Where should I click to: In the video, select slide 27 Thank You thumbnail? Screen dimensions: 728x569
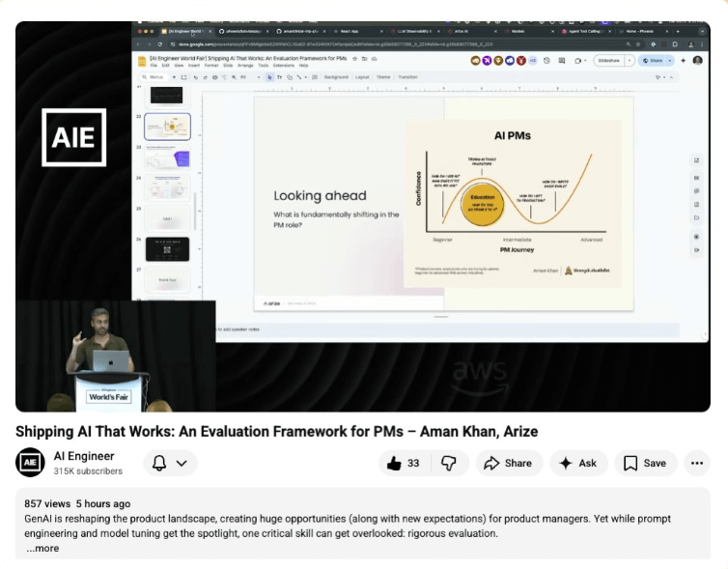167,279
